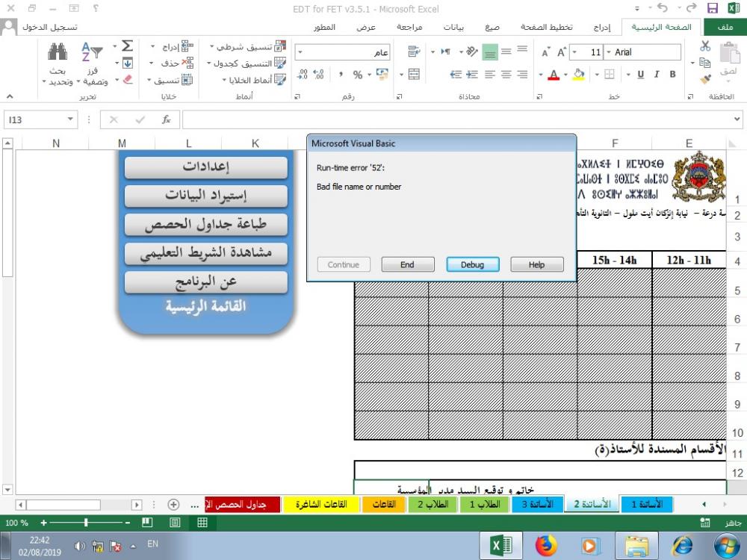Click the Format Painter brush
This screenshot has width=747, height=560.
click(x=705, y=79)
